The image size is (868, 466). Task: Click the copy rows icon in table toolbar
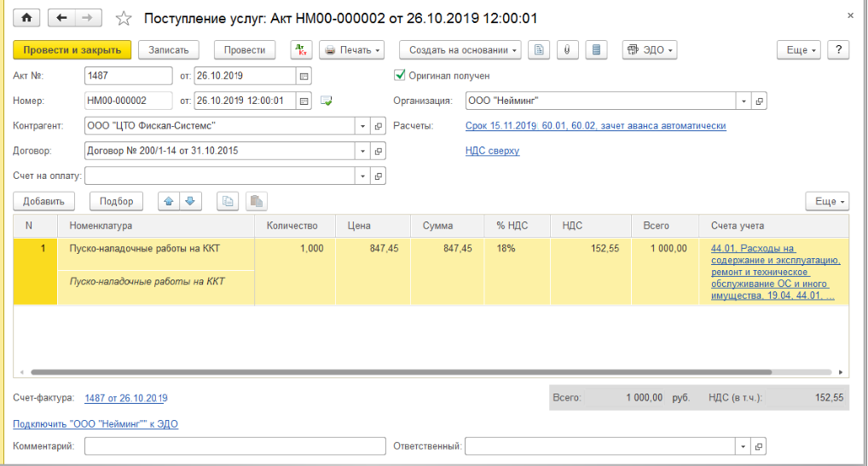pos(228,201)
